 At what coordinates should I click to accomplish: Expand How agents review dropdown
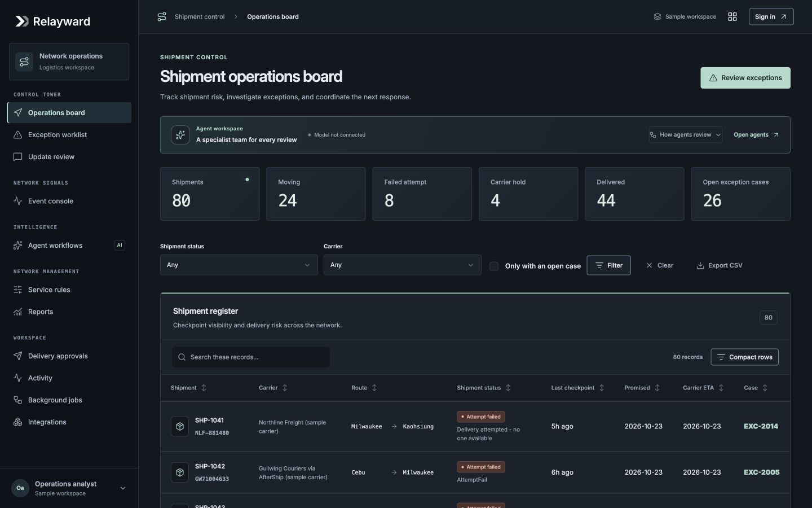[685, 135]
